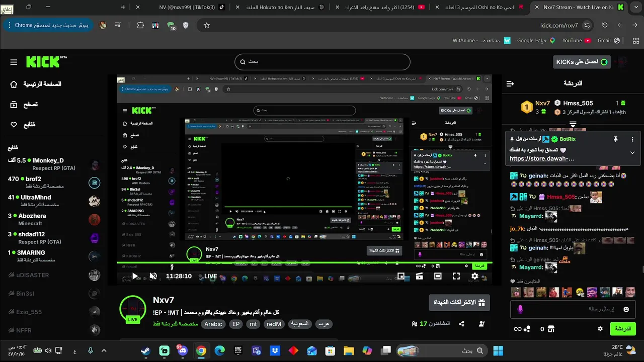The width and height of the screenshot is (644, 362).
Task: Enter fullscreen mode on the player
Action: click(x=456, y=276)
